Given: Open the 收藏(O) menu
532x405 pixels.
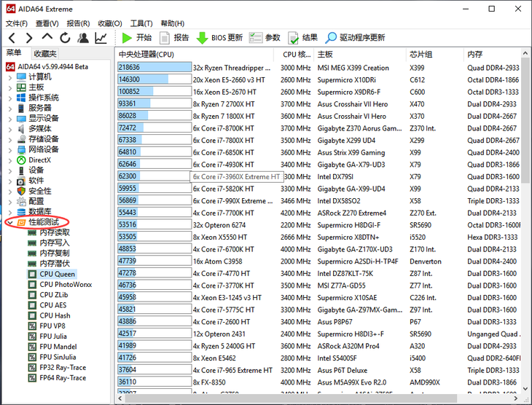Looking at the screenshot, I should [x=110, y=23].
